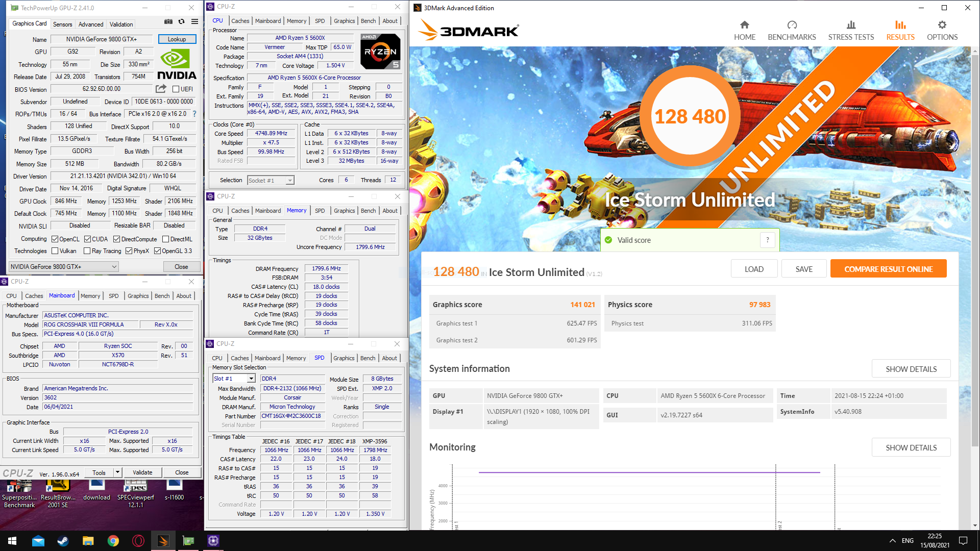The height and width of the screenshot is (551, 980).
Task: Click Tools button in CPU-Z Mainboard window
Action: (99, 472)
